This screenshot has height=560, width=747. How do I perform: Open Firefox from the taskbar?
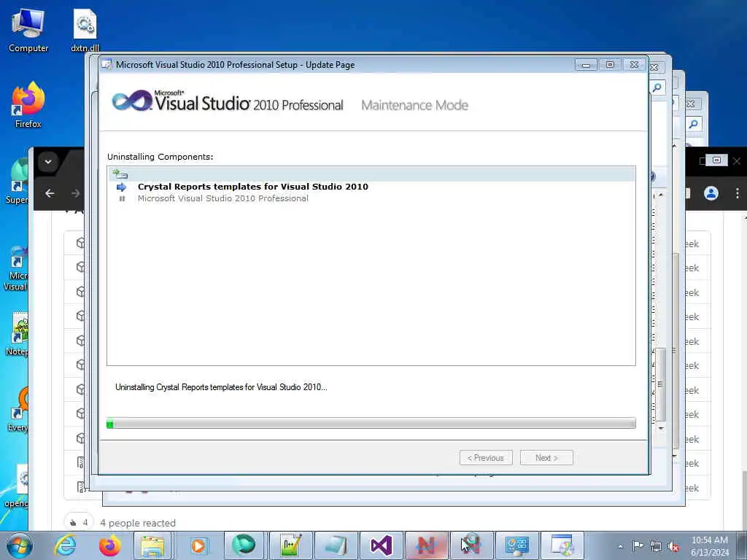click(109, 545)
